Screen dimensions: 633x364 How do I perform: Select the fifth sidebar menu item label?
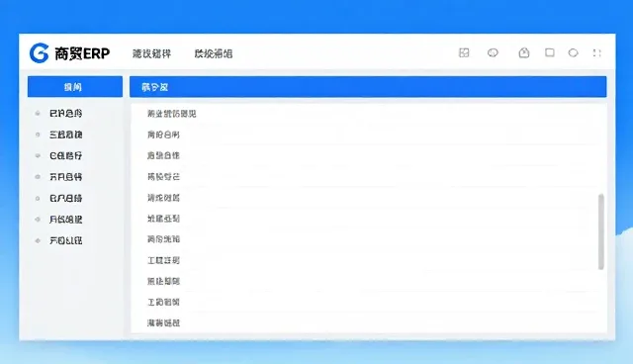click(66, 198)
